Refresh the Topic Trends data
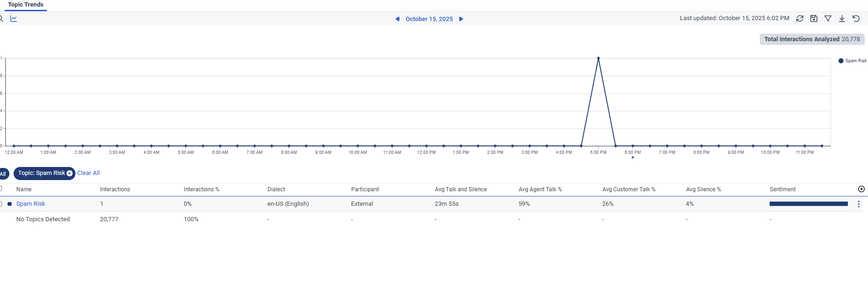Image resolution: width=868 pixels, height=297 pixels. click(x=800, y=19)
